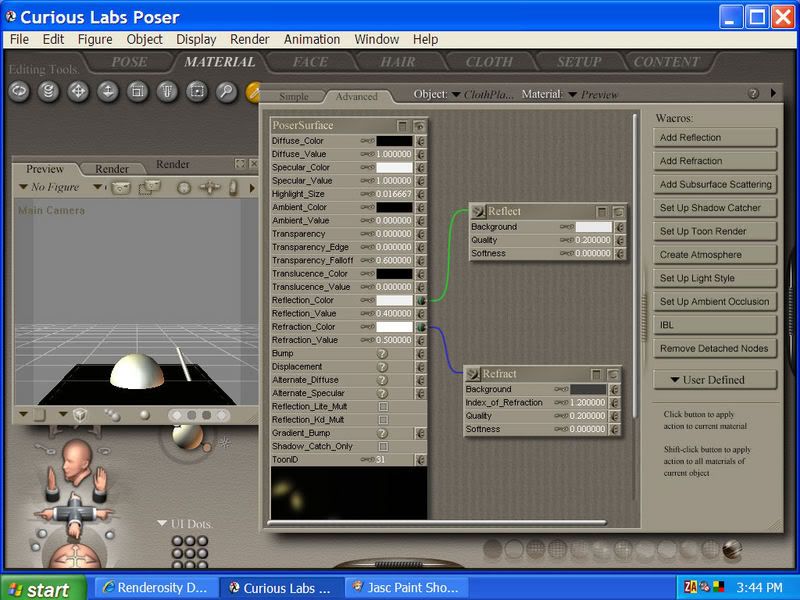The height and width of the screenshot is (600, 800).
Task: Open the Render menu
Action: (249, 39)
